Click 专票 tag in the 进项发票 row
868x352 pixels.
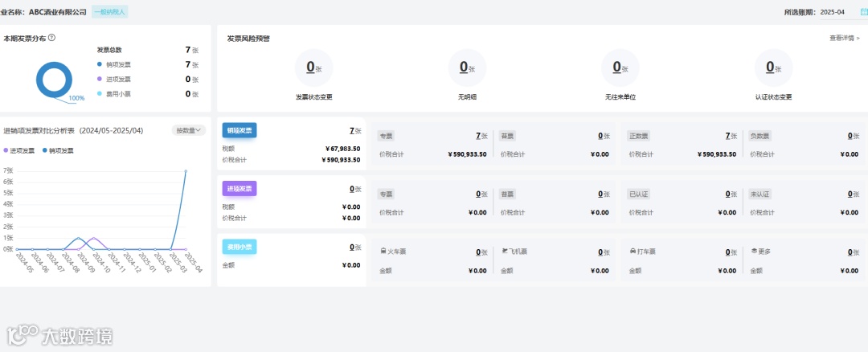click(386, 194)
